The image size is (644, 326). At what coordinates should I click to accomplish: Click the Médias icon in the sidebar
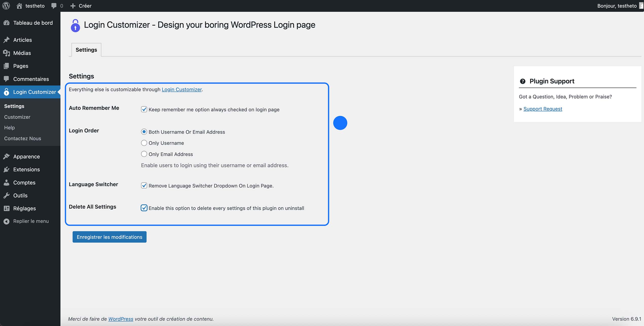click(7, 53)
